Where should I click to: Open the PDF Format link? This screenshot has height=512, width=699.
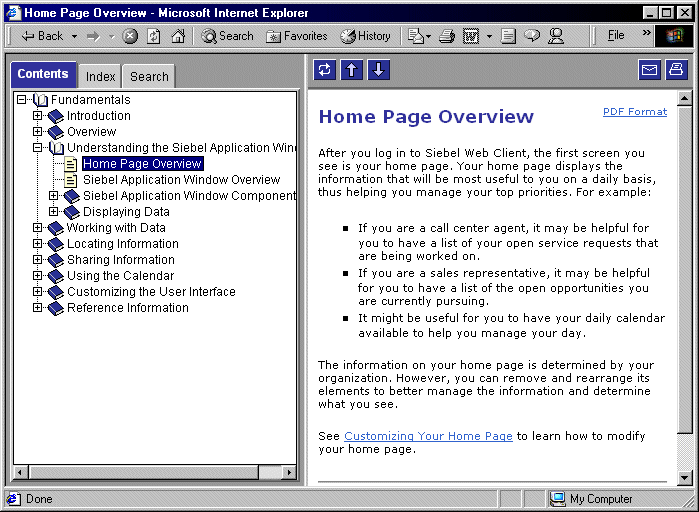pos(635,112)
